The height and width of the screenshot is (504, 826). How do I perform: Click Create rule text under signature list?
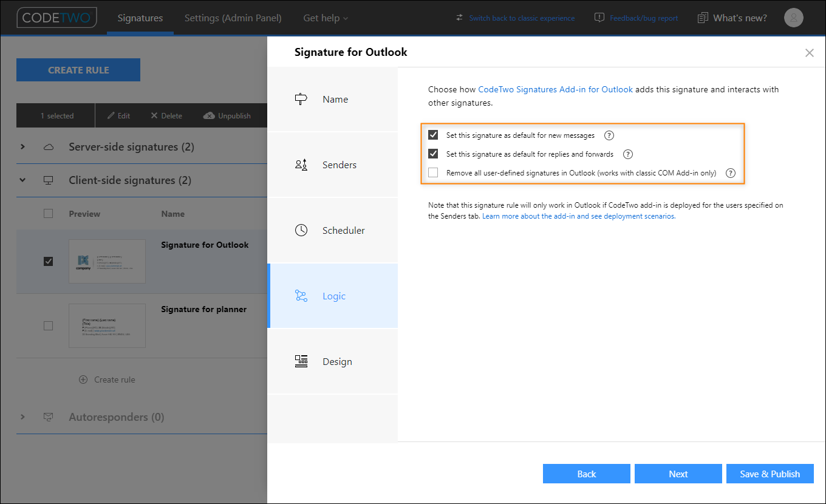coord(115,380)
